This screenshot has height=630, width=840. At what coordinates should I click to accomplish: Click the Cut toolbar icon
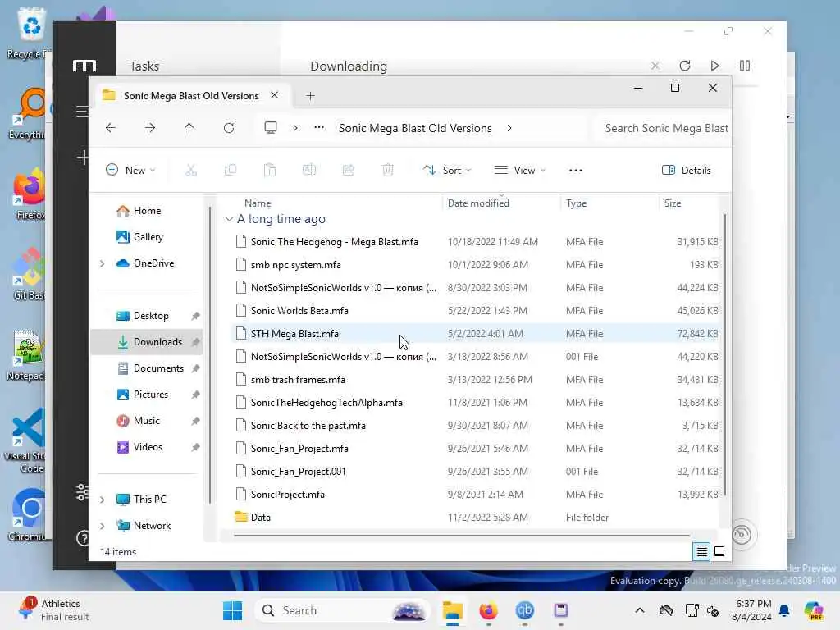pyautogui.click(x=190, y=171)
